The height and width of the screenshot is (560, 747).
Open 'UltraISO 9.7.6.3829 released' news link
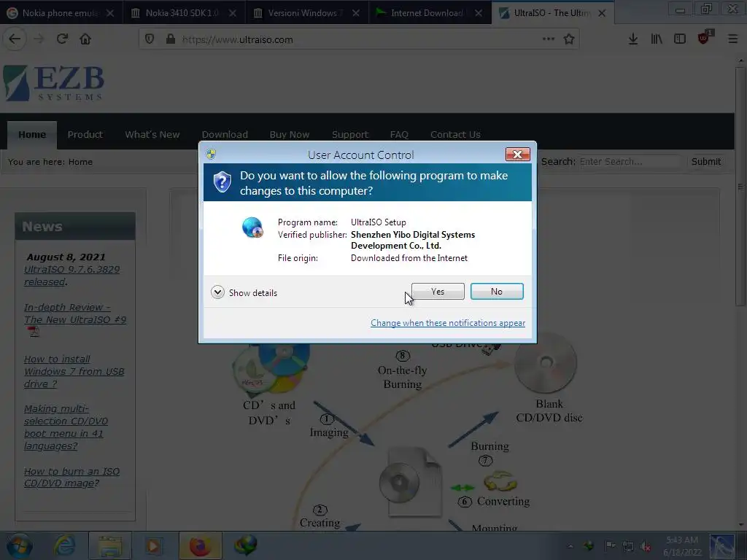(x=72, y=276)
